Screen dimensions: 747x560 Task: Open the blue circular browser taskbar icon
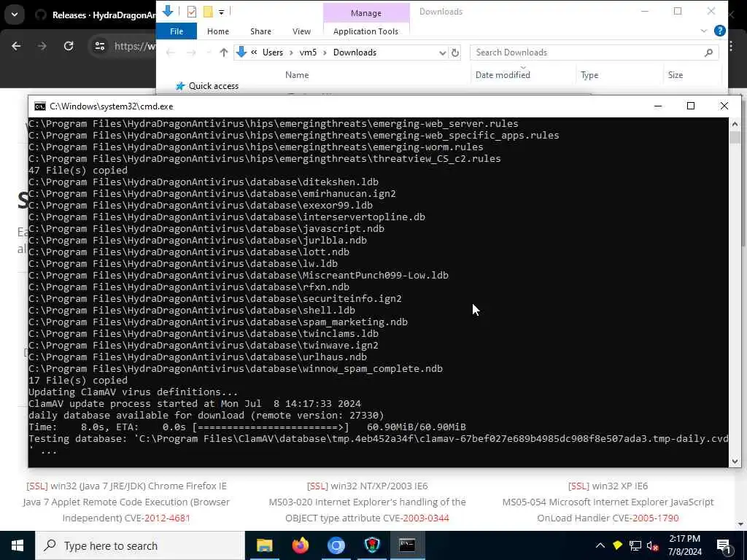pyautogui.click(x=336, y=545)
